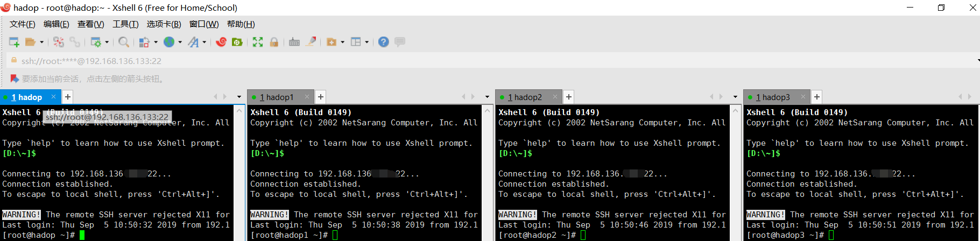
Task: Open Help with the question mark icon
Action: [x=383, y=42]
